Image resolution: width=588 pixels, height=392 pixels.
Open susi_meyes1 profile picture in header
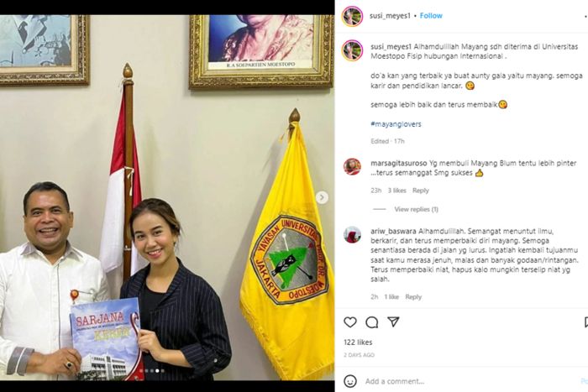pyautogui.click(x=352, y=16)
